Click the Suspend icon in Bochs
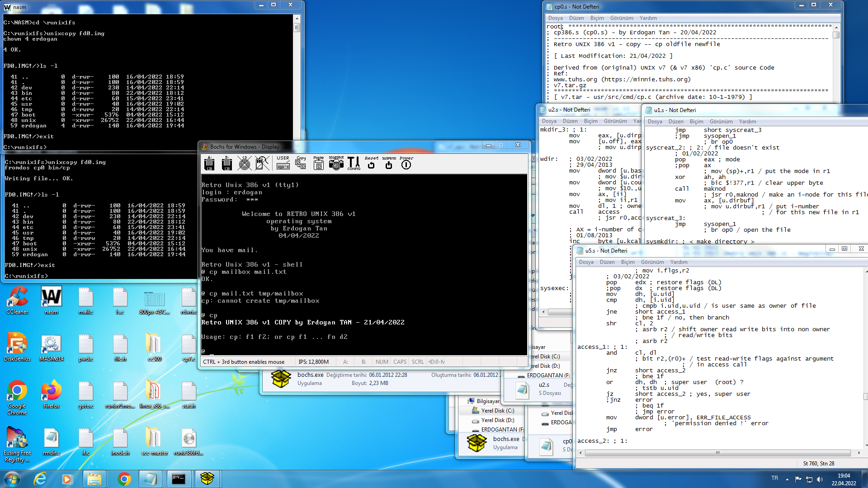 tap(389, 163)
